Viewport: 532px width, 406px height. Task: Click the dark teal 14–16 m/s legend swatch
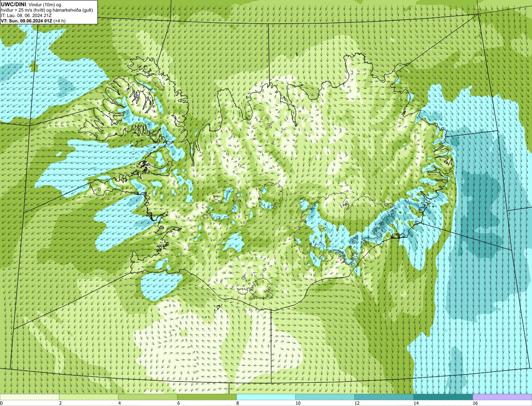click(443, 397)
